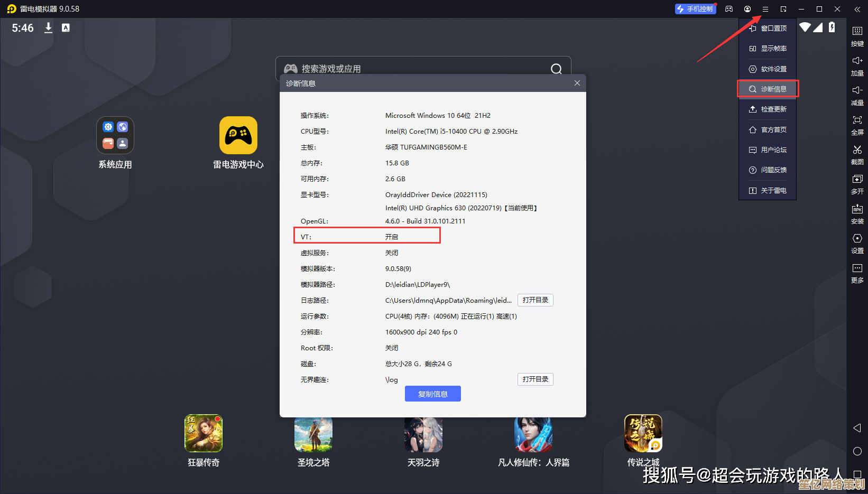Click the 加量 volume up icon
This screenshot has width=868, height=494.
coord(857,66)
